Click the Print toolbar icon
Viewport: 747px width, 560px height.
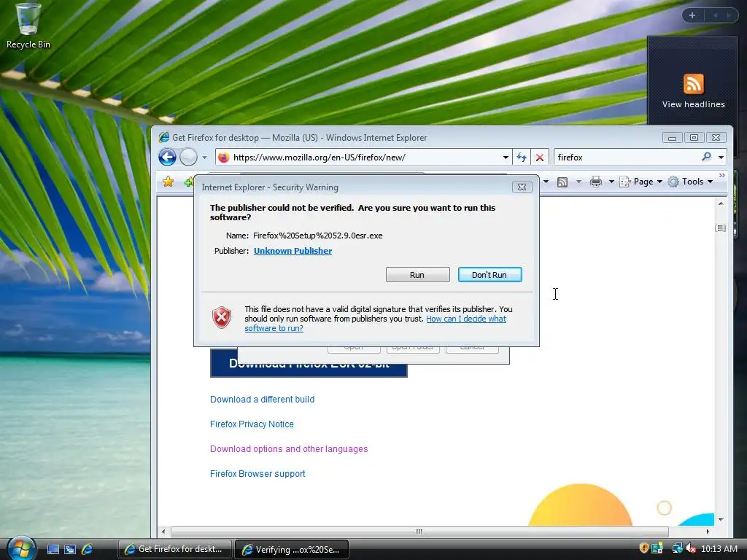(596, 182)
